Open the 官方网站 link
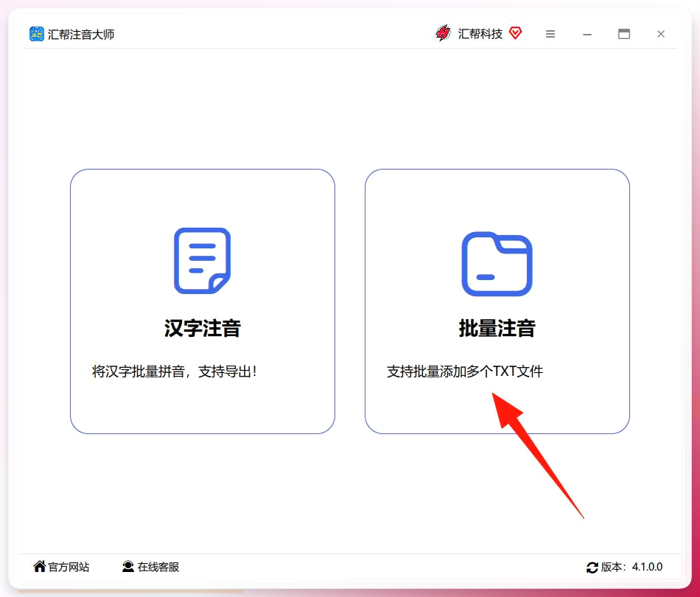Screen dimensions: 700x597 pyautogui.click(x=69, y=567)
